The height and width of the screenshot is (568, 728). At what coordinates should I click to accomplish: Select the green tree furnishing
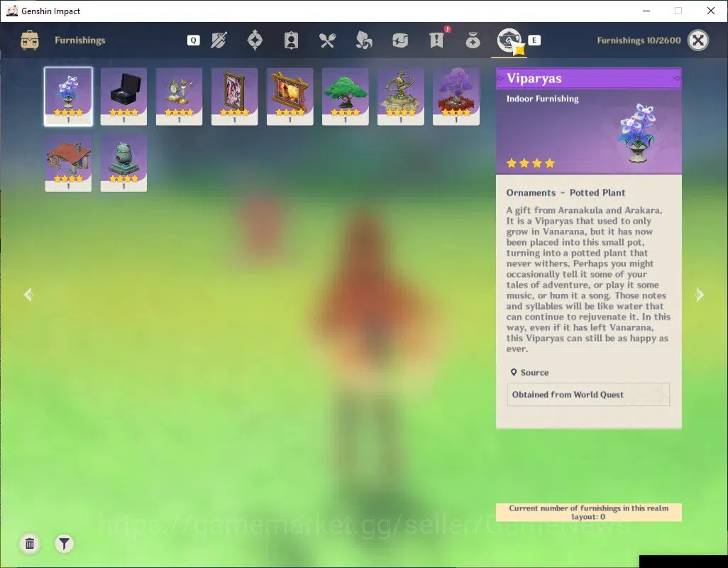[345, 97]
